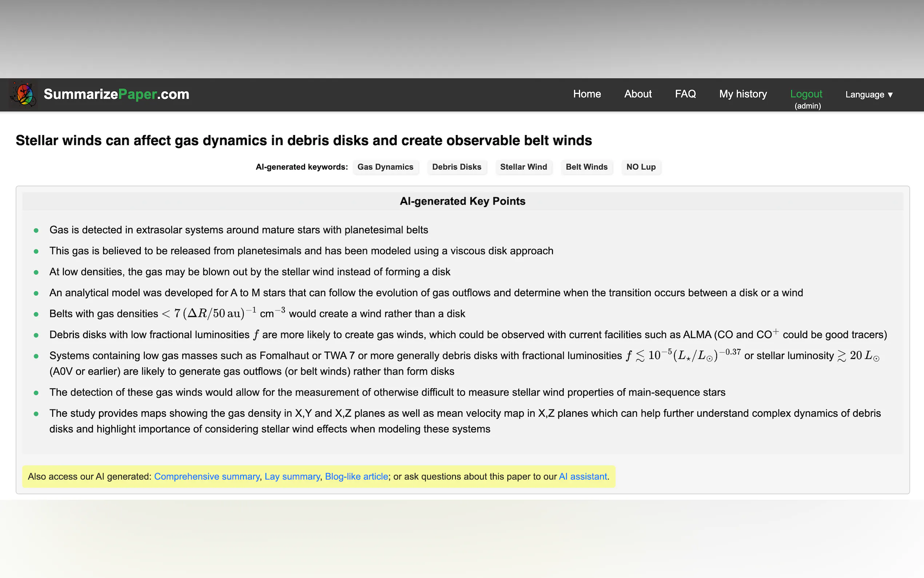924x578 pixels.
Task: Open the Blog-like article link
Action: click(357, 477)
